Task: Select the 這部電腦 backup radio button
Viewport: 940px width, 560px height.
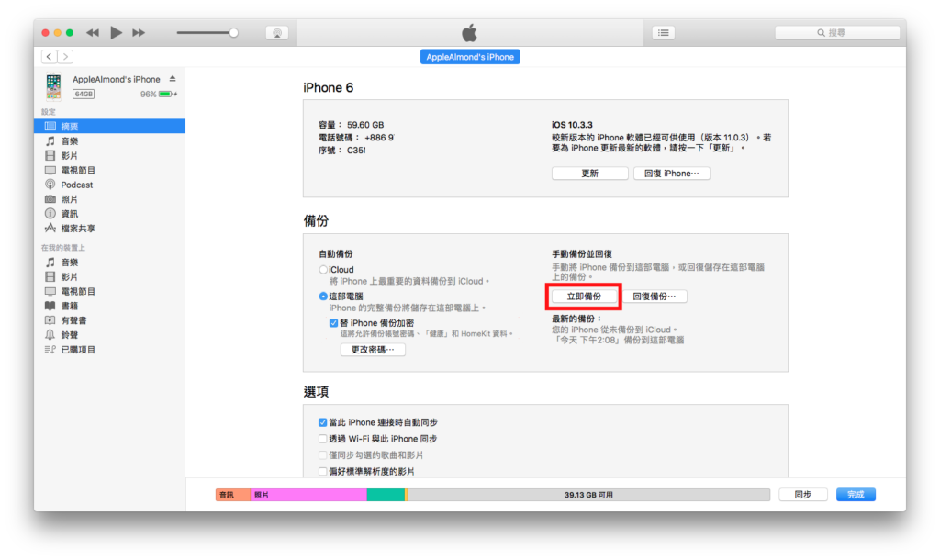Action: point(323,297)
